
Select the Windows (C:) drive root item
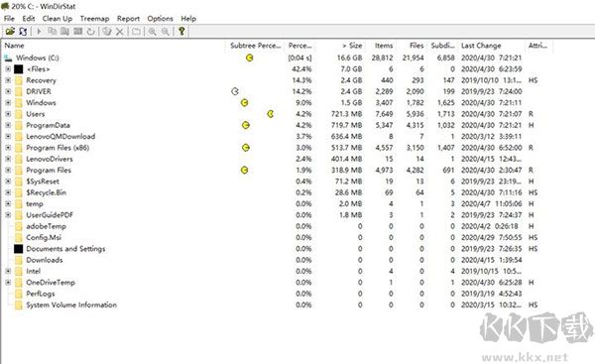pos(38,58)
